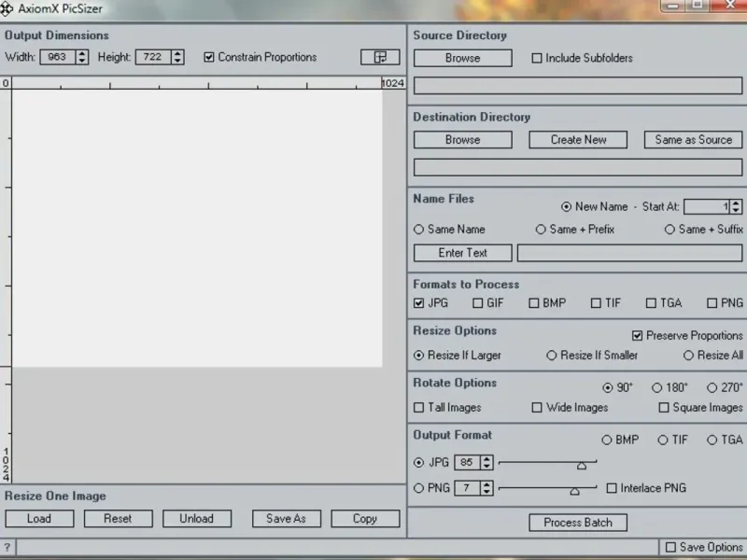Lower the JPG quality spinner value

pos(486,466)
